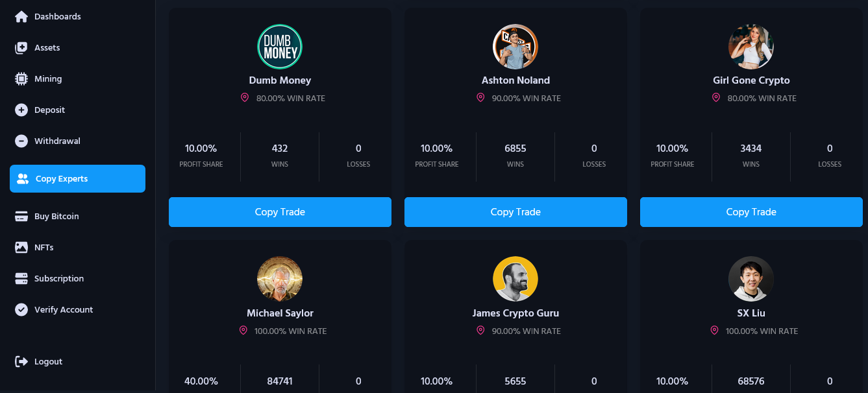Click the Deposit plus icon
868x393 pixels.
tap(21, 110)
